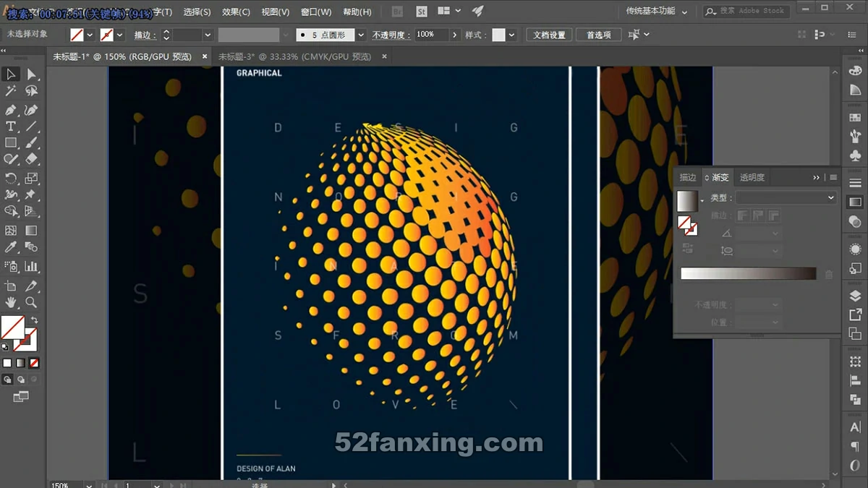Select the Direct Selection tool
The width and height of the screenshot is (868, 488).
coord(31,74)
